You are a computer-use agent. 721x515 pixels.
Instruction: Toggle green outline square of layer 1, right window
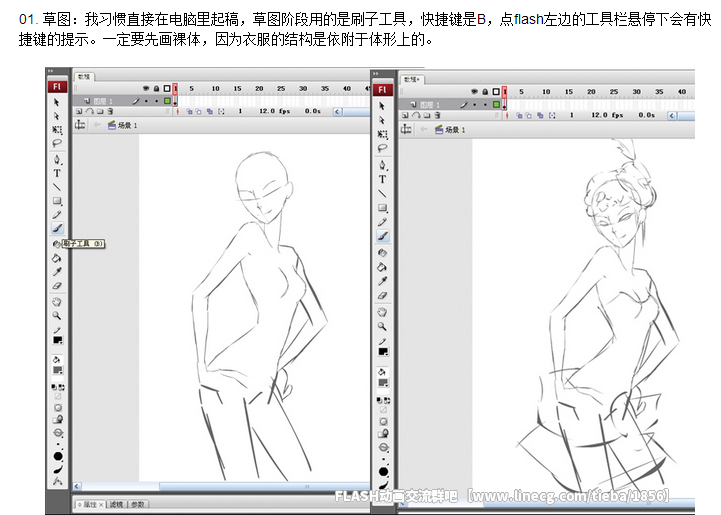click(496, 104)
